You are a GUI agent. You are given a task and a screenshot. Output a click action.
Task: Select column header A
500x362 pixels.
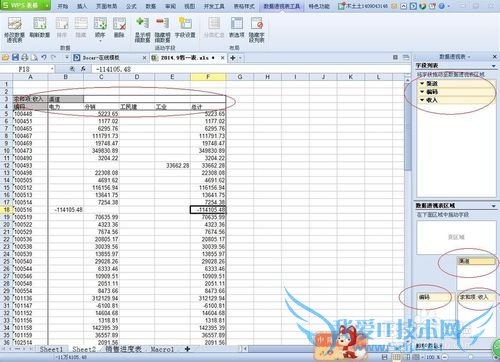[x=30, y=77]
